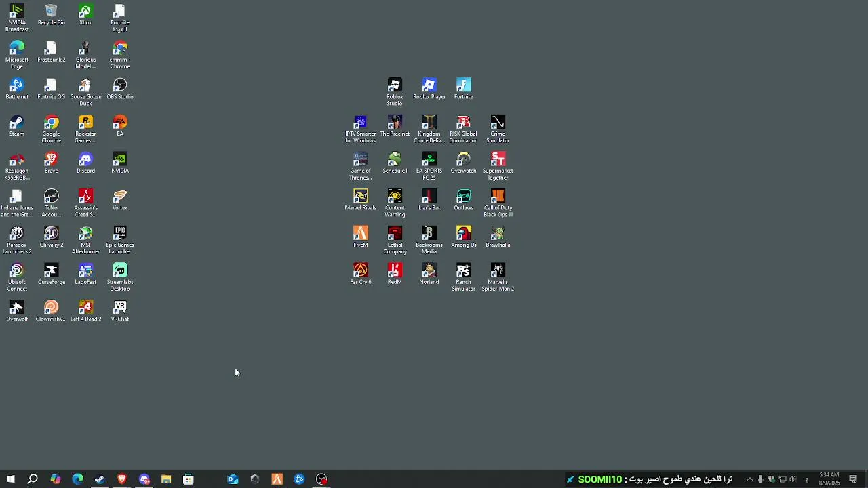
Task: Open the VRChat desktop shortcut
Action: (x=120, y=311)
